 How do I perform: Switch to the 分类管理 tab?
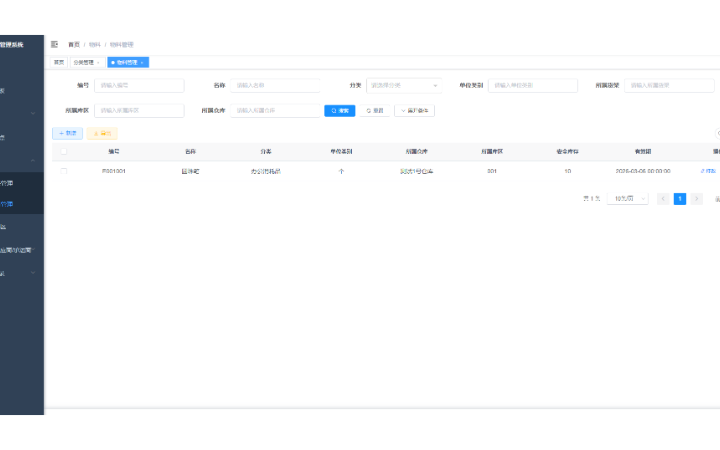point(84,62)
